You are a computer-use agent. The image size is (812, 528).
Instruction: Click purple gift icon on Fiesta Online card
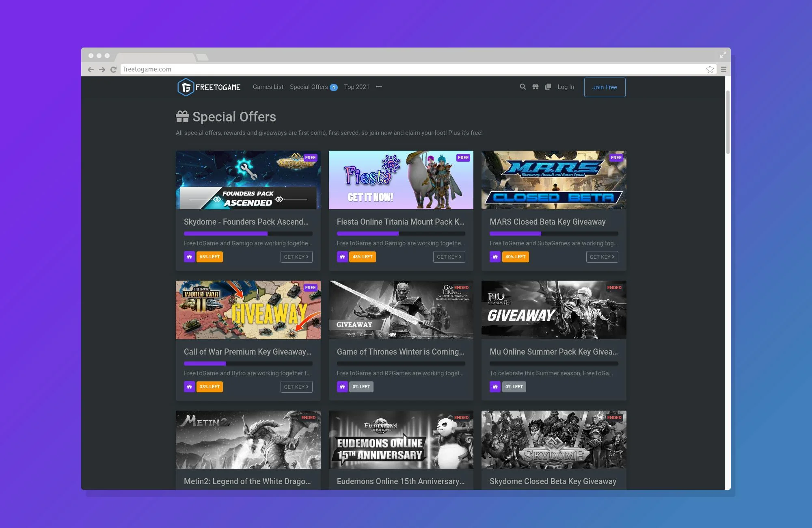click(342, 257)
